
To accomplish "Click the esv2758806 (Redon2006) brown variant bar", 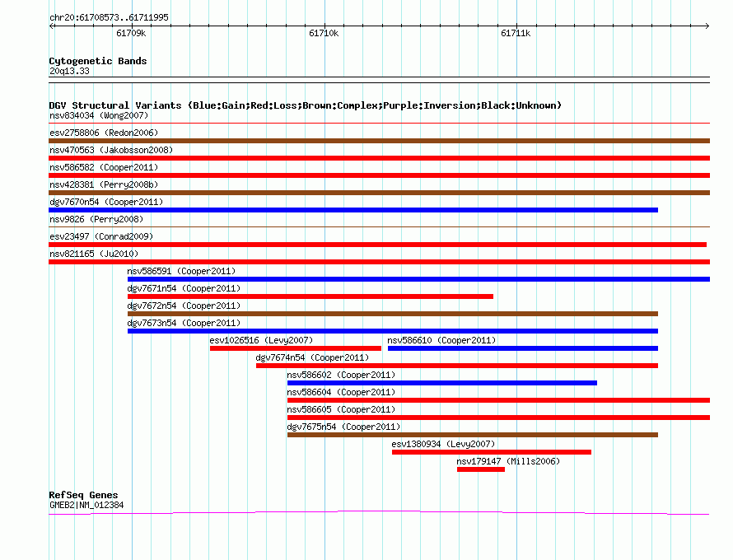I will click(x=379, y=141).
